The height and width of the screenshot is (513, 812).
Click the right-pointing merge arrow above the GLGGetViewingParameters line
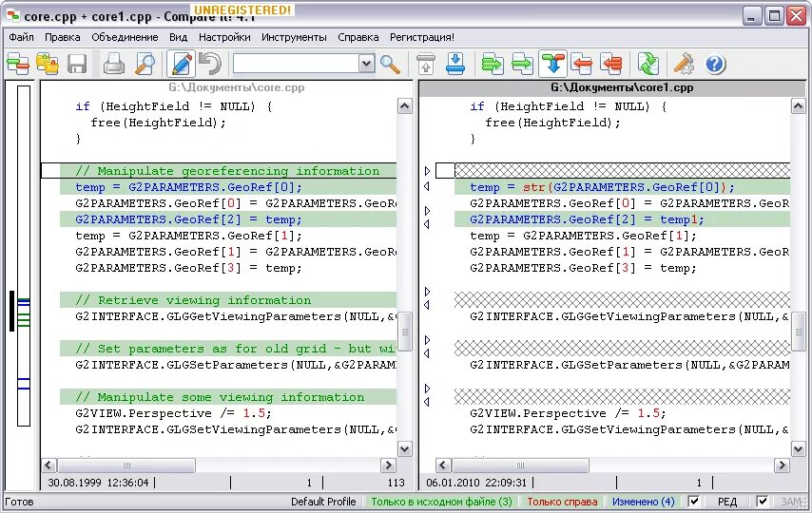[427, 292]
